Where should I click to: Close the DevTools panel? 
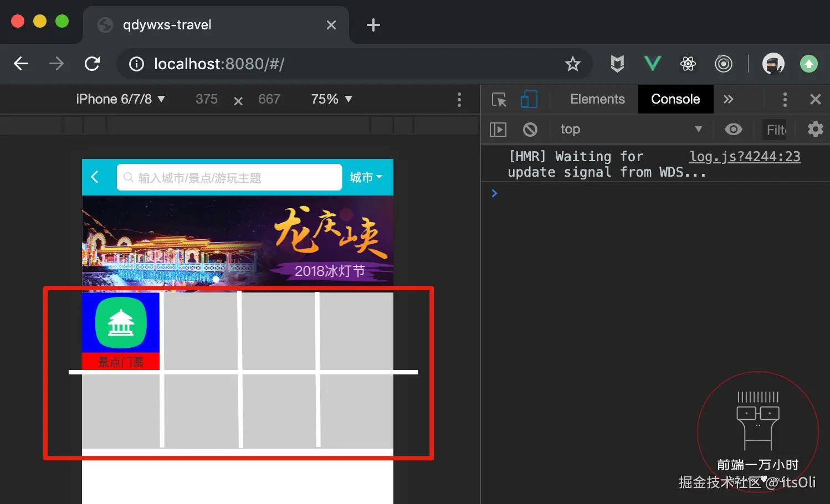815,99
